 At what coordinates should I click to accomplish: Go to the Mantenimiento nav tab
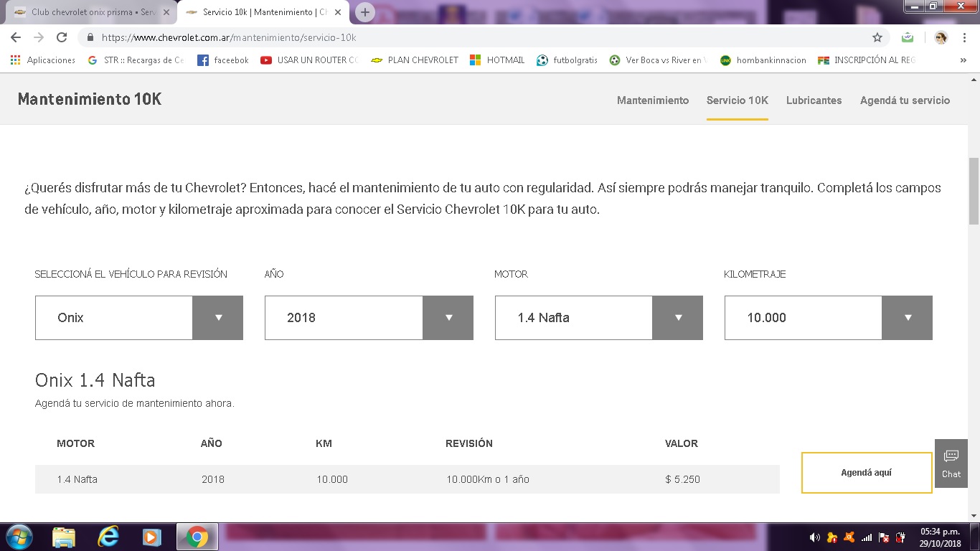pyautogui.click(x=652, y=100)
